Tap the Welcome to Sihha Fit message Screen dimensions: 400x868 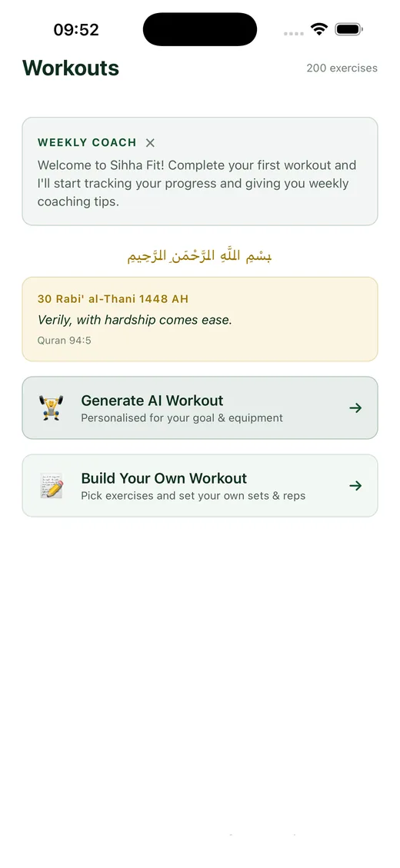coord(197,183)
